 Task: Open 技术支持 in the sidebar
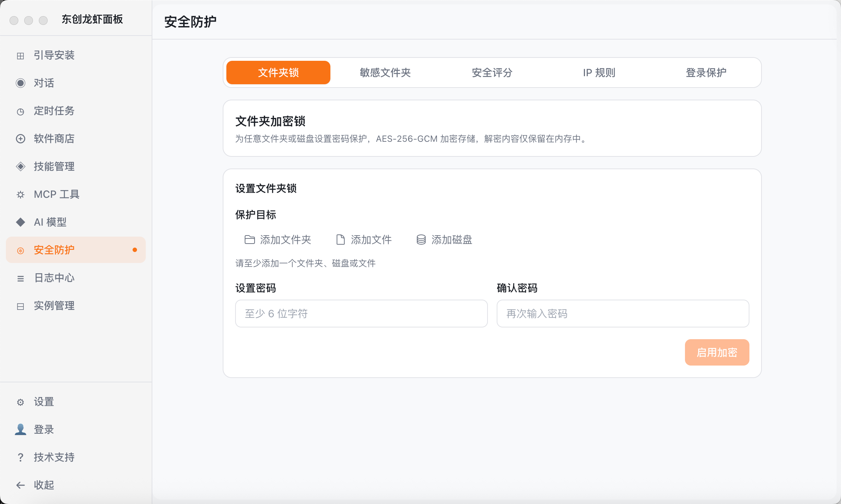[x=76, y=457]
